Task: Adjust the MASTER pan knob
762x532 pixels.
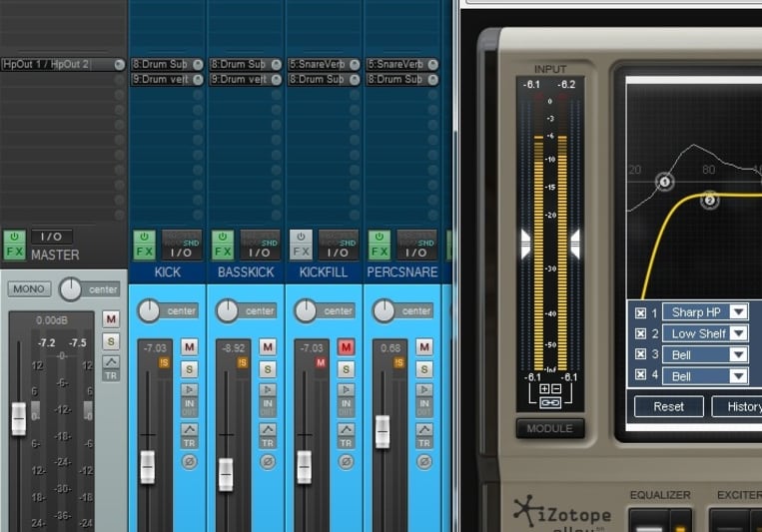Action: pos(71,289)
